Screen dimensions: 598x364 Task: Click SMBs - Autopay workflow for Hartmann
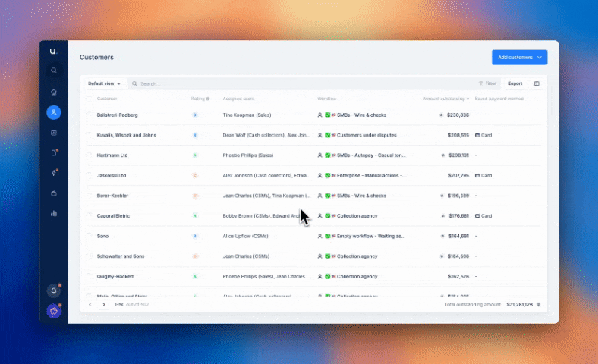click(x=371, y=155)
